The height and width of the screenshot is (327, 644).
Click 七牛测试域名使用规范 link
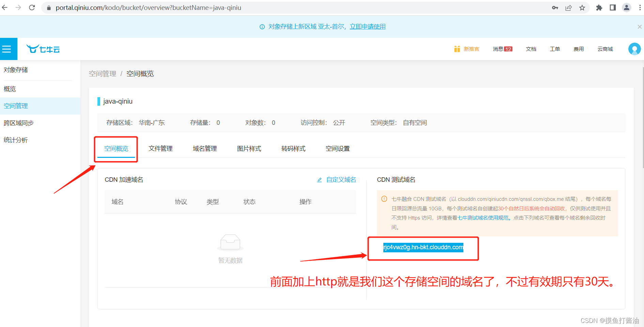483,218
